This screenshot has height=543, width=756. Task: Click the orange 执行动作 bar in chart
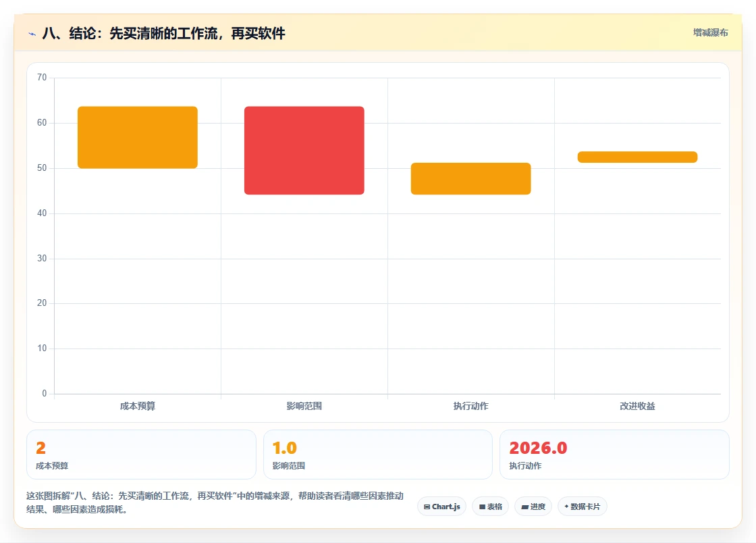pos(470,178)
